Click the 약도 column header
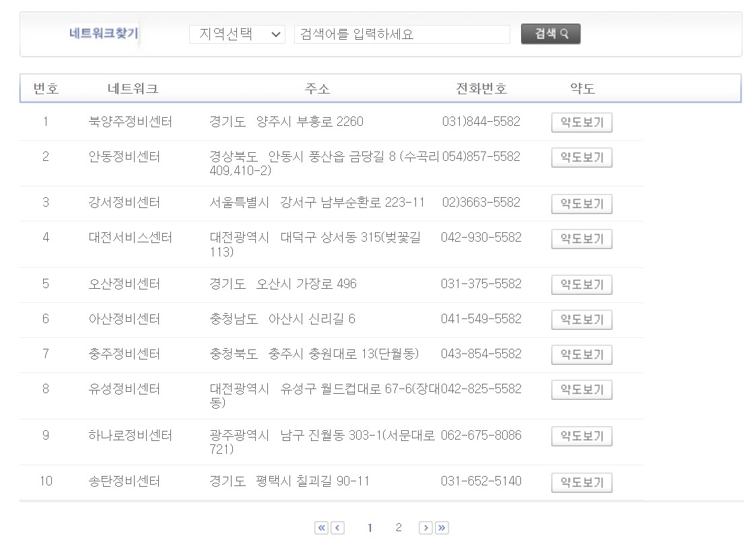The image size is (756, 546). point(582,89)
